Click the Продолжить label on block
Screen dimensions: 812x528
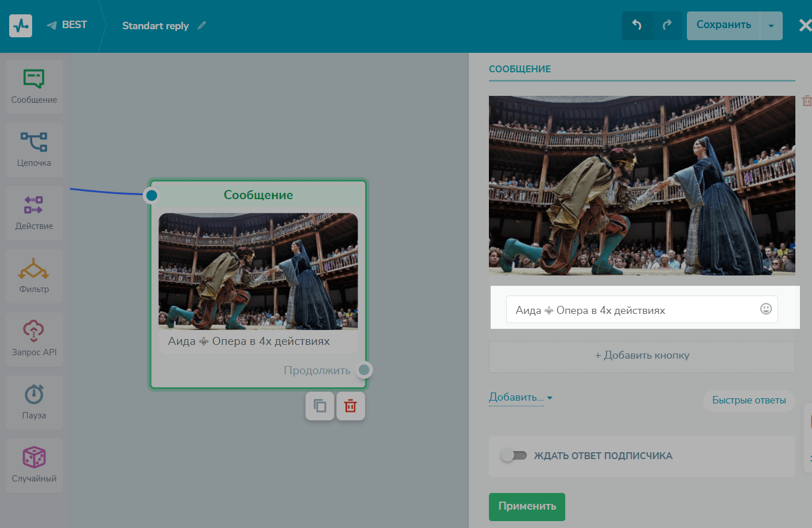tap(317, 371)
